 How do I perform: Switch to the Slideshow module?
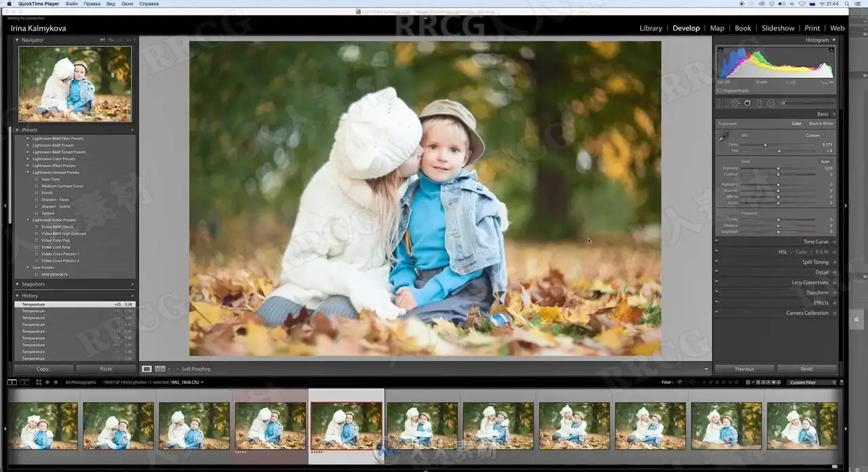(x=778, y=28)
